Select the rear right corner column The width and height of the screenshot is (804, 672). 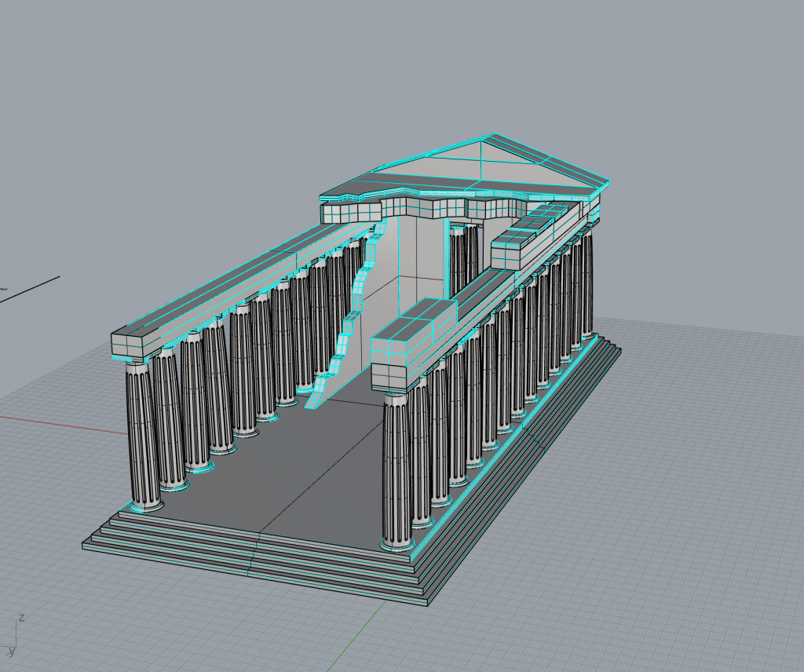tap(587, 283)
